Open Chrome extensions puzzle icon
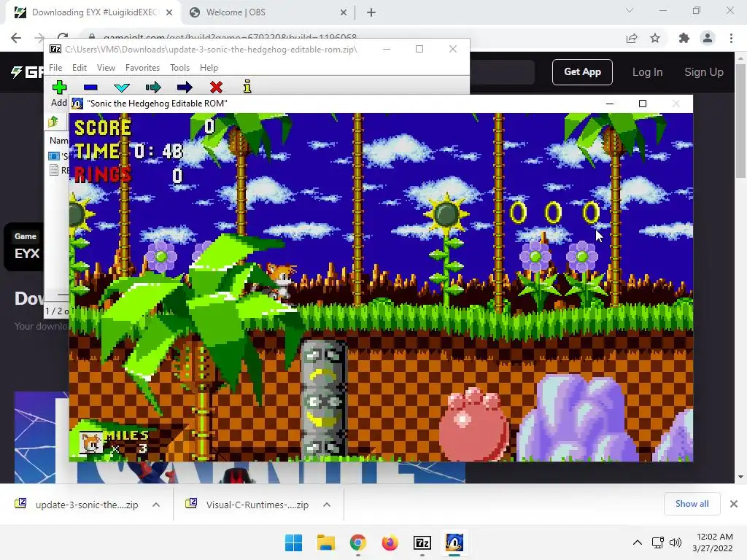Image resolution: width=747 pixels, height=560 pixels. tap(684, 38)
